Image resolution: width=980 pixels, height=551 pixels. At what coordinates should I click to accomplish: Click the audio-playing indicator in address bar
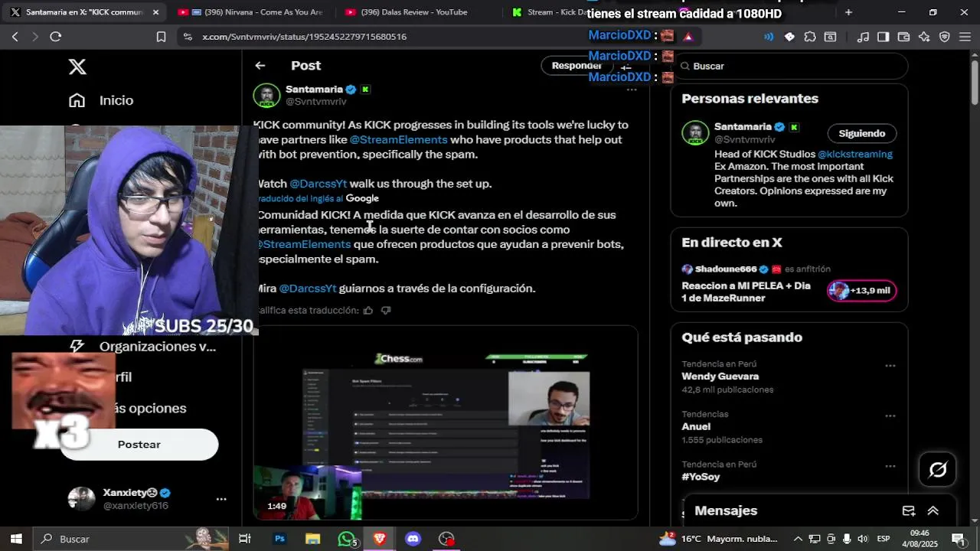[x=768, y=36]
